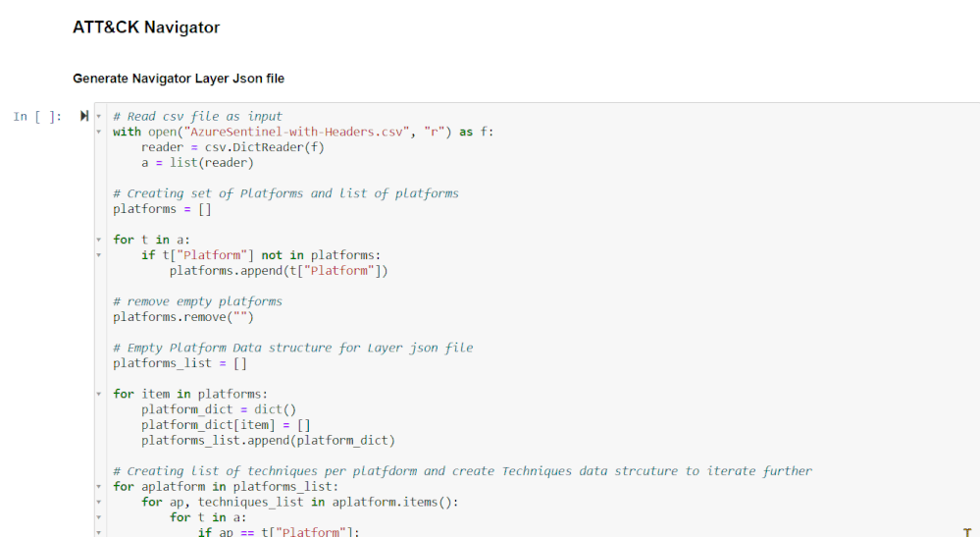
Task: Place cursor in '# Read csv file as input' comment
Action: [x=197, y=116]
